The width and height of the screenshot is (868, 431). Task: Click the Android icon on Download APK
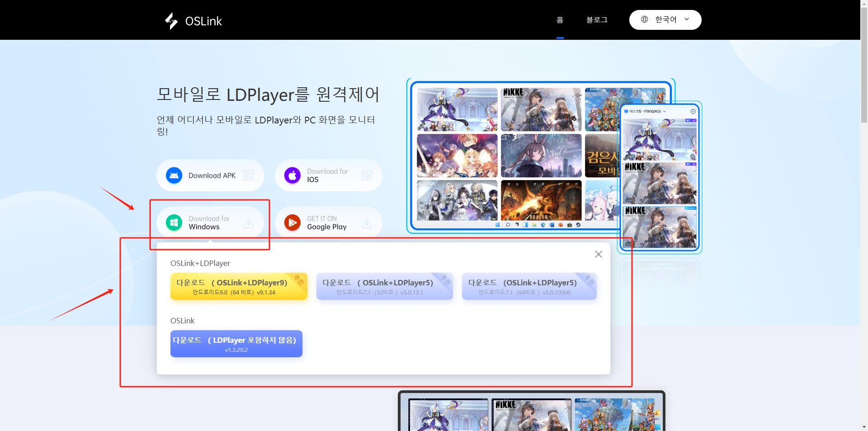[174, 175]
